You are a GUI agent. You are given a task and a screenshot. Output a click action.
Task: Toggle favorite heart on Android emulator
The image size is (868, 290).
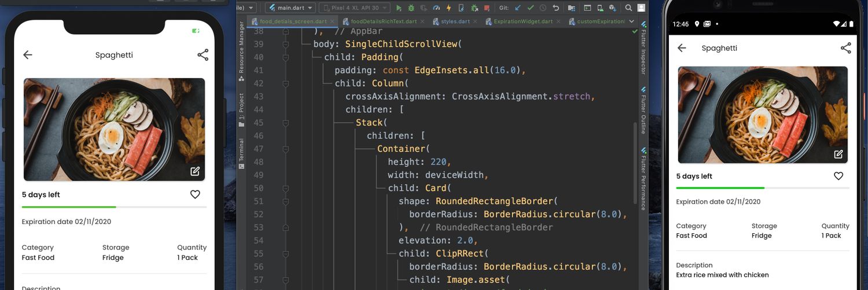[838, 176]
